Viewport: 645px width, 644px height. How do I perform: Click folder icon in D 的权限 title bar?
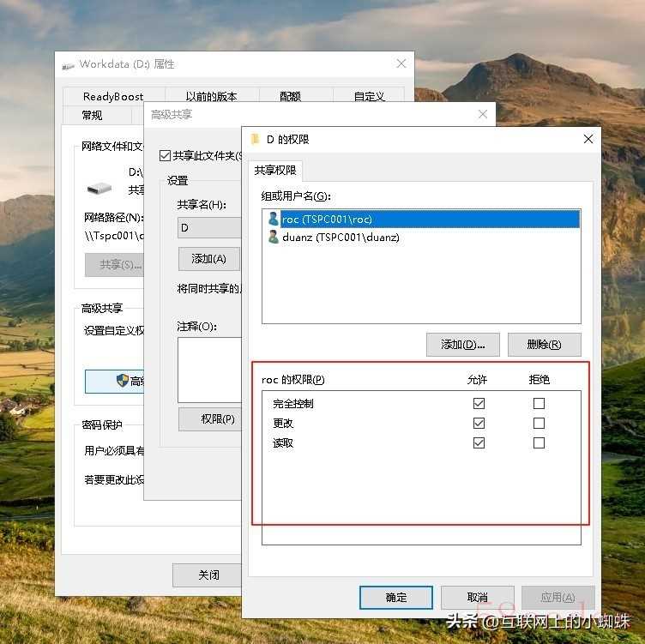pos(255,140)
